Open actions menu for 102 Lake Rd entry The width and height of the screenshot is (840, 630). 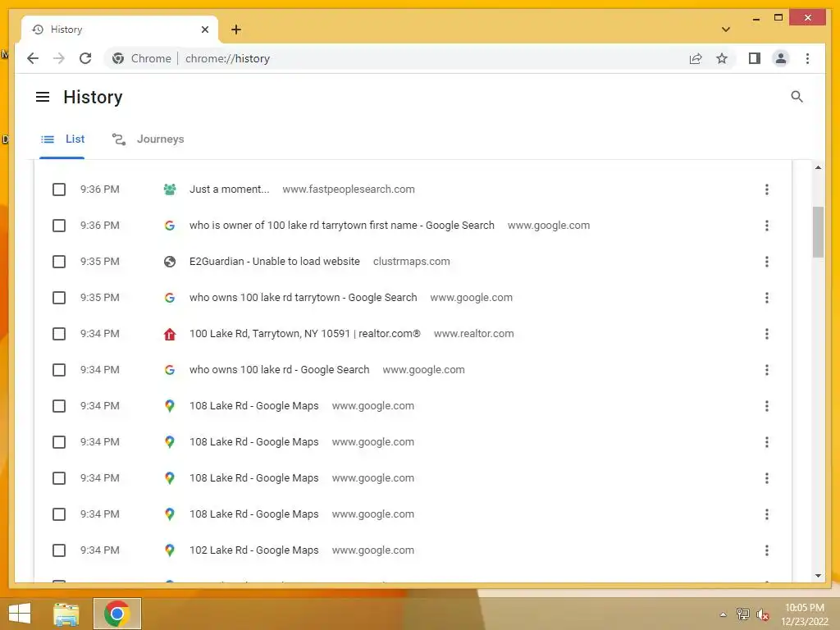767,550
